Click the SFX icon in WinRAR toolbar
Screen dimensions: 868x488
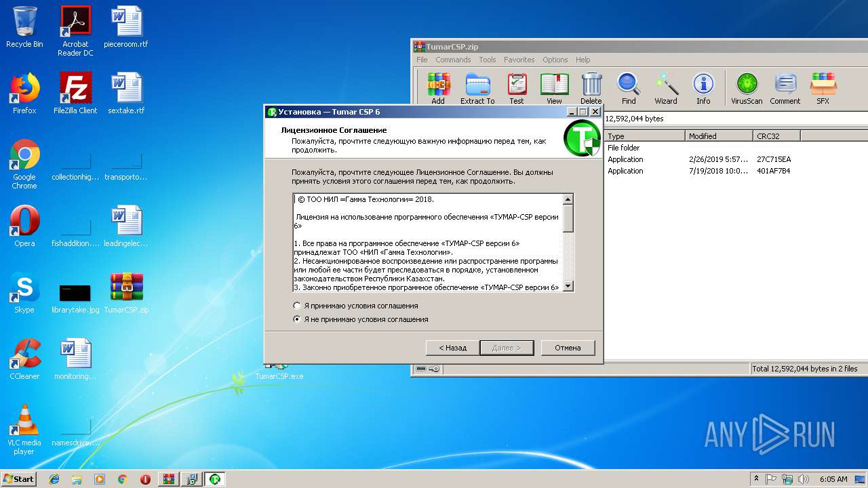coord(823,89)
